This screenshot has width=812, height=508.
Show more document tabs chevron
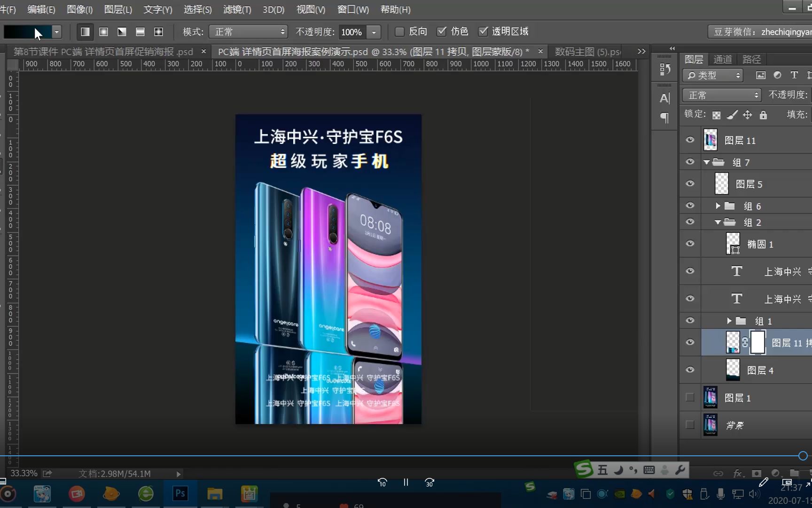(x=641, y=51)
